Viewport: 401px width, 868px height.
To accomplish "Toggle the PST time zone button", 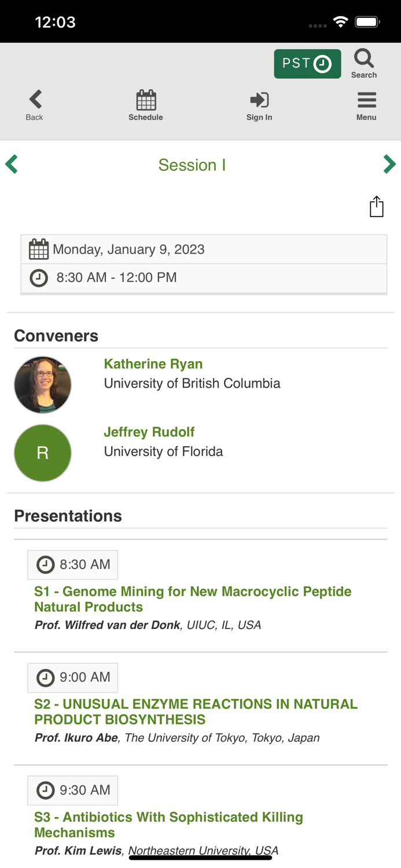I will pyautogui.click(x=307, y=64).
